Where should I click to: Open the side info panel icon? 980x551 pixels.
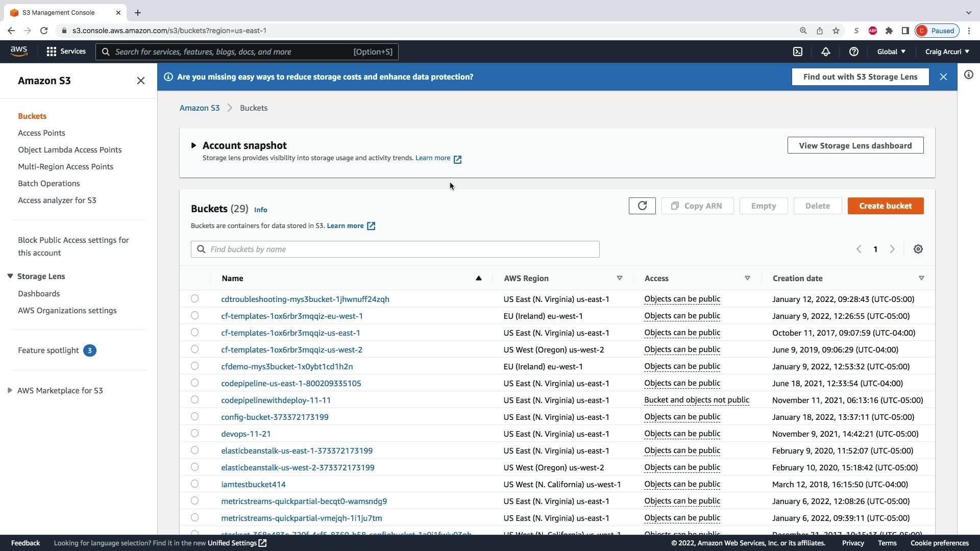click(x=968, y=75)
